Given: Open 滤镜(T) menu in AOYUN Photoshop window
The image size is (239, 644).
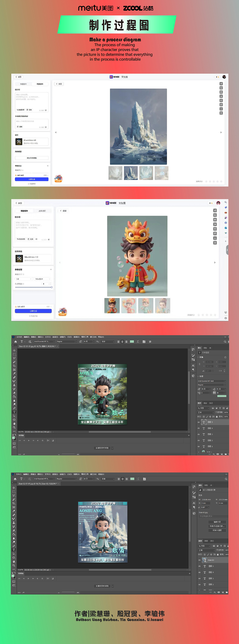Looking at the screenshot, I should 62,337.
